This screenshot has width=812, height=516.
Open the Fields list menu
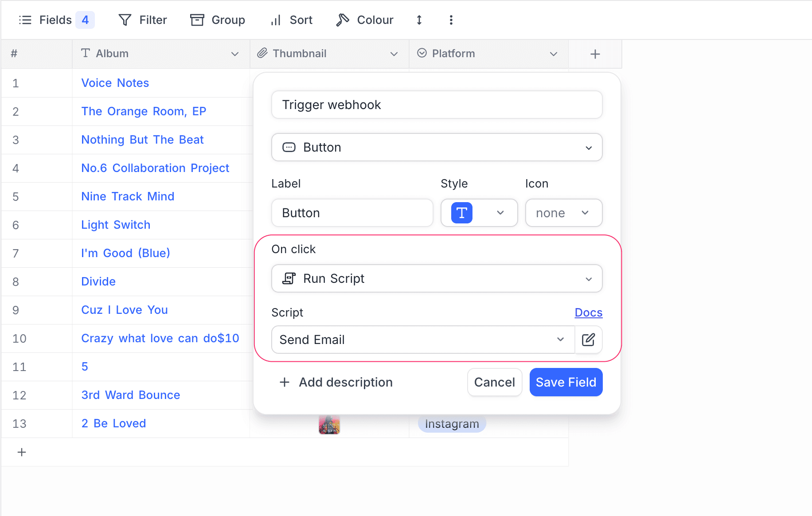point(46,20)
